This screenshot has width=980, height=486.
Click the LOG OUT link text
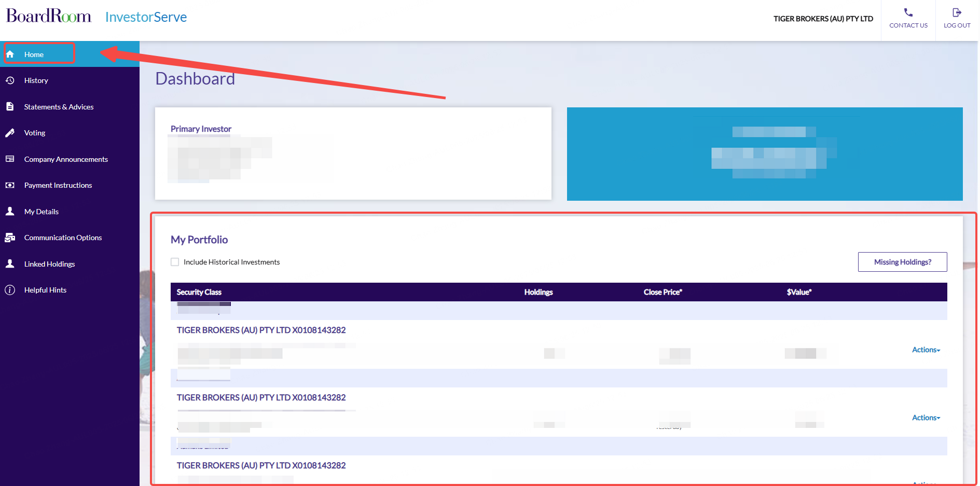(957, 25)
